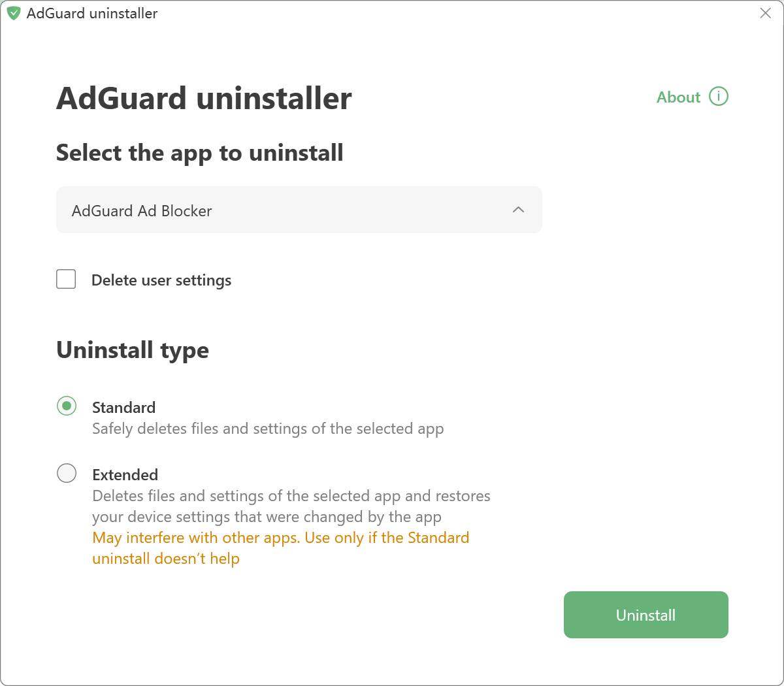Click the info circle icon next to About
Image resolution: width=784 pixels, height=686 pixels.
coord(719,96)
